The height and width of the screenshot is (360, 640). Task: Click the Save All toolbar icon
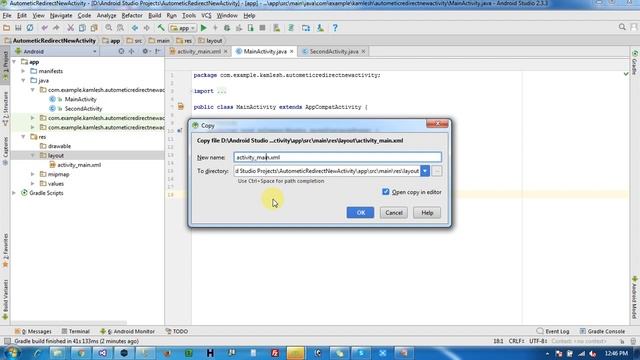coord(18,28)
